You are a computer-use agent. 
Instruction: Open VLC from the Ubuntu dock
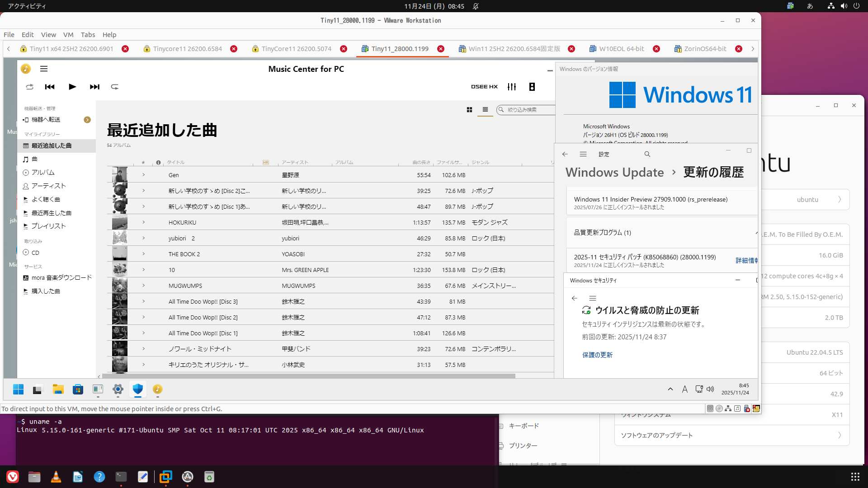pos(56,477)
